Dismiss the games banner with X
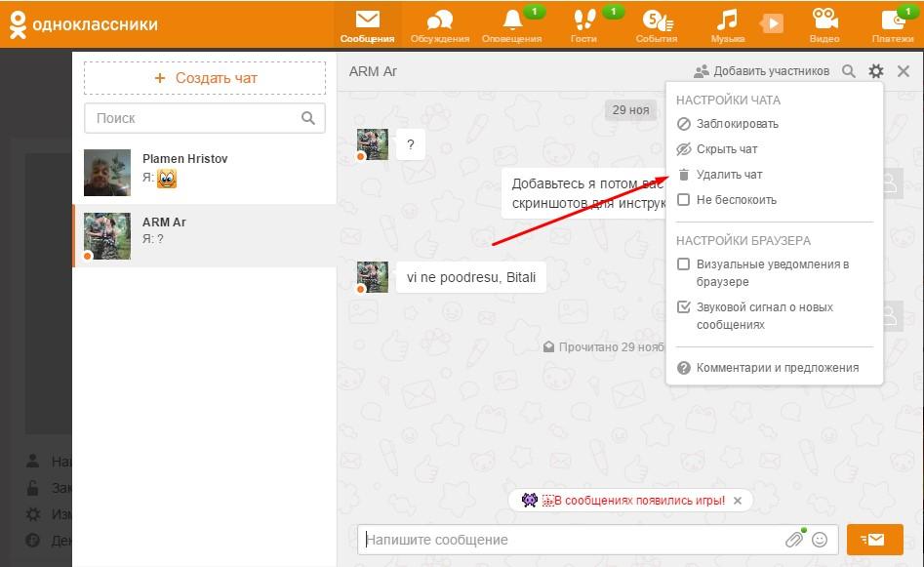 tap(738, 501)
